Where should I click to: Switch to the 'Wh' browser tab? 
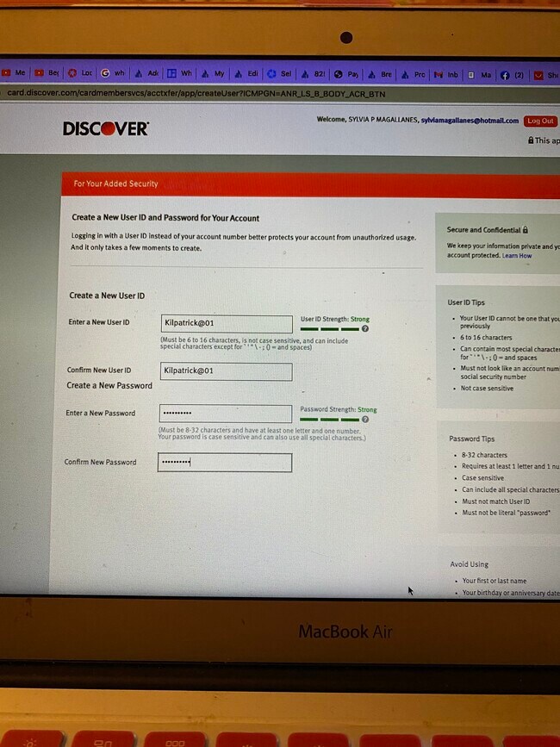(x=179, y=73)
